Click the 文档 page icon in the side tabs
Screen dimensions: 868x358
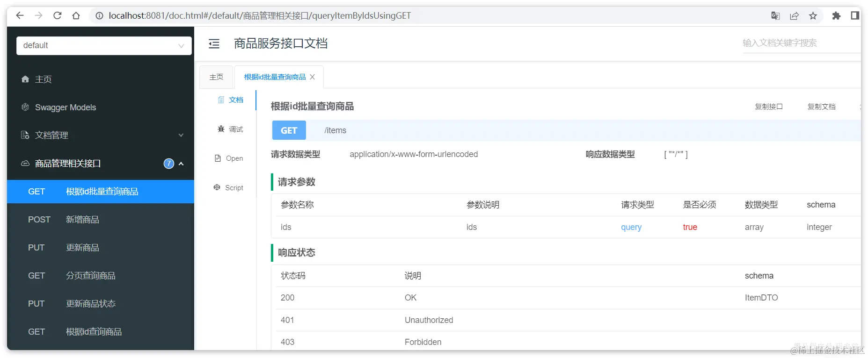tap(221, 100)
